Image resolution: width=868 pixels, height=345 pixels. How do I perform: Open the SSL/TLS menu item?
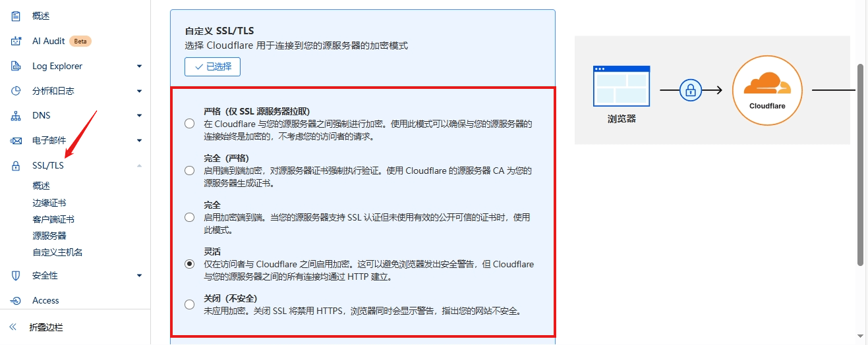[x=48, y=166]
